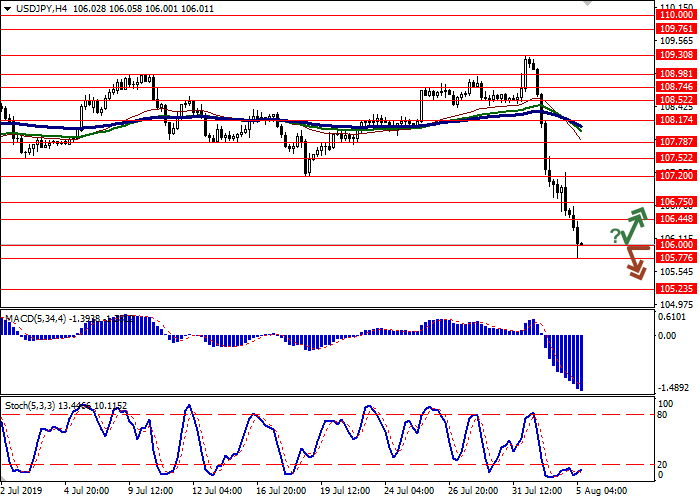The image size is (700, 500).
Task: Select the 106.000 black price label
Action: pyautogui.click(x=675, y=245)
